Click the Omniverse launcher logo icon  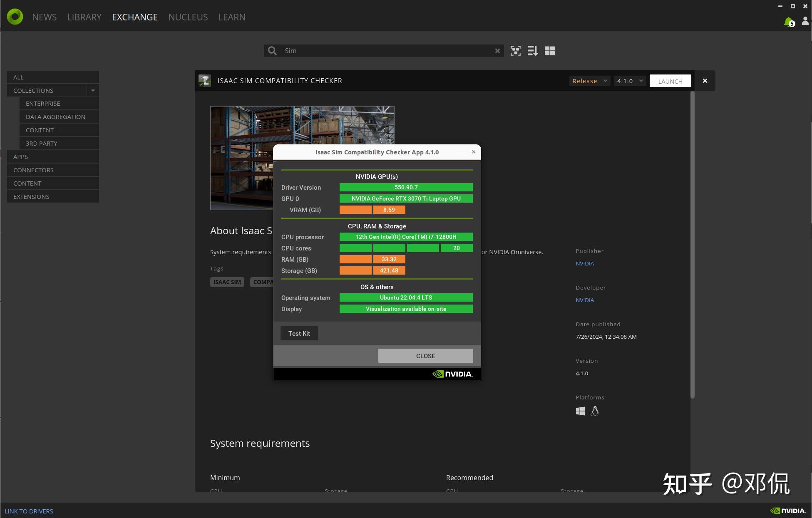coord(15,17)
